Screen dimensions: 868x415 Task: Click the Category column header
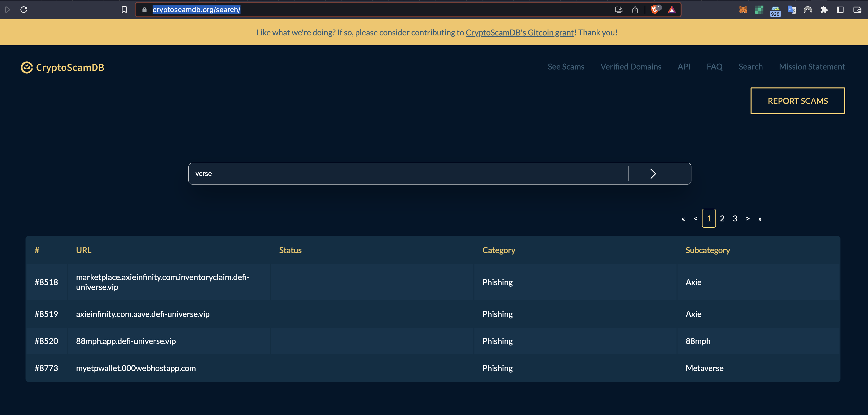[499, 250]
